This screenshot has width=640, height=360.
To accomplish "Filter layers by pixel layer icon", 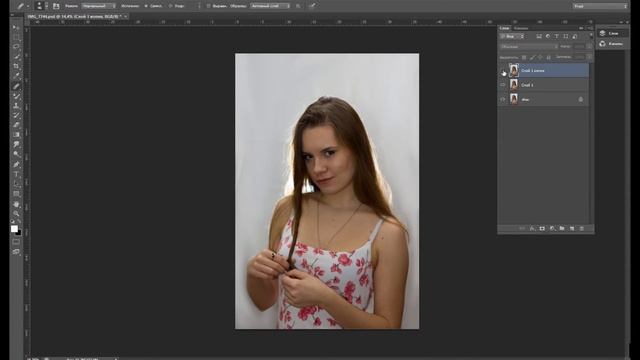I will (539, 36).
